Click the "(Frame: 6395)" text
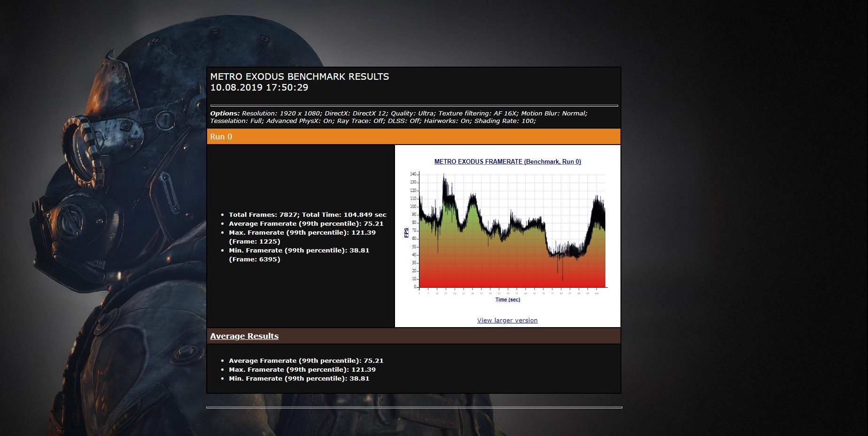Viewport: 868px width, 436px height. tap(255, 259)
